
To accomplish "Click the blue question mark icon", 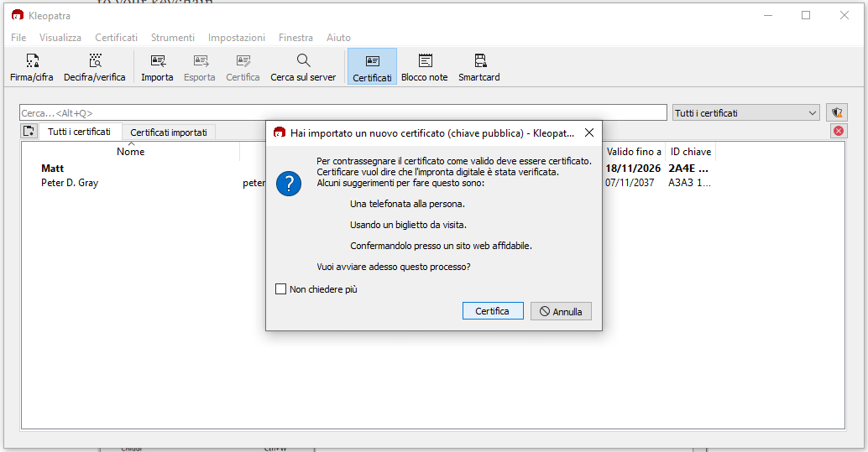I will [289, 184].
